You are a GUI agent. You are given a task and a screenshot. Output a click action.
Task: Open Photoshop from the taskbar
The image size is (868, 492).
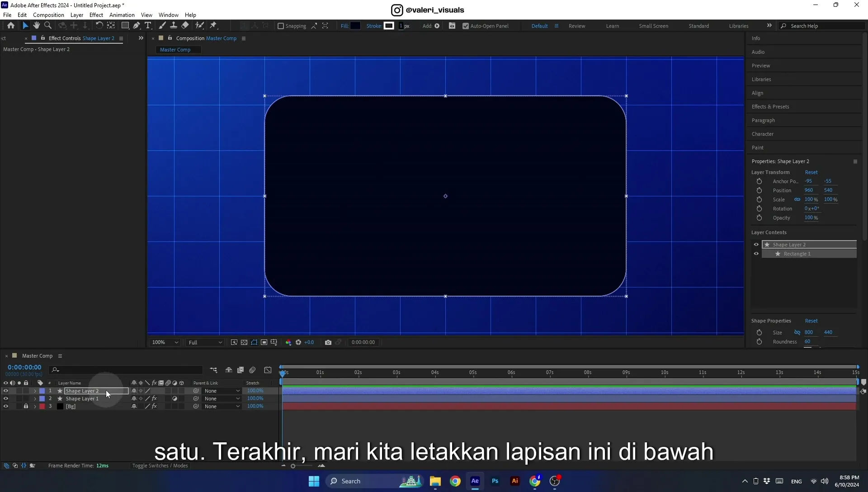495,481
